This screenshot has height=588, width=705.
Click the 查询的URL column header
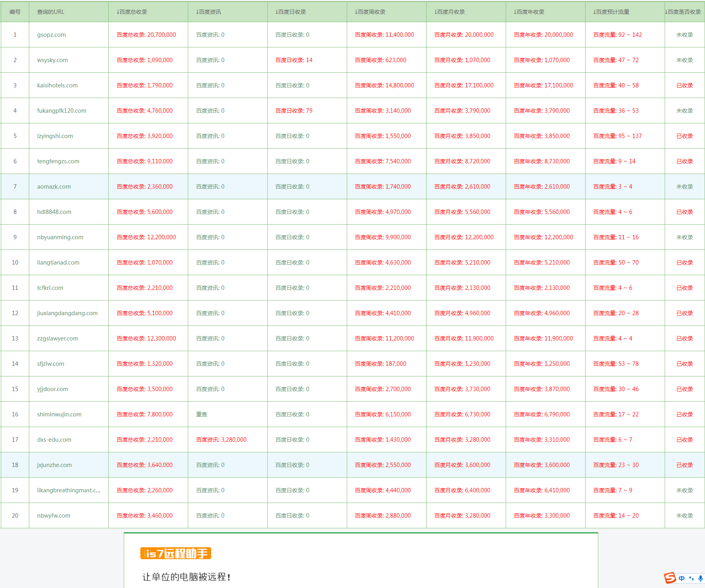[x=51, y=12]
